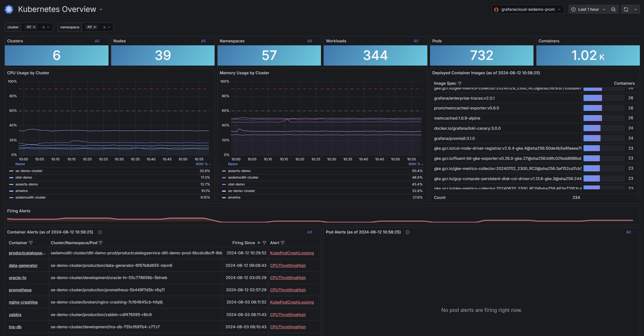This screenshot has height=336, width=644.
Task: Toggle se-demo-cluster series in CPU legend
Action: 29,171
